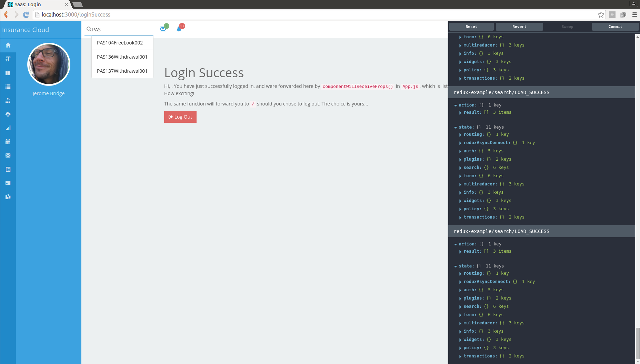Click the Sweep button in devtools

coord(567,27)
